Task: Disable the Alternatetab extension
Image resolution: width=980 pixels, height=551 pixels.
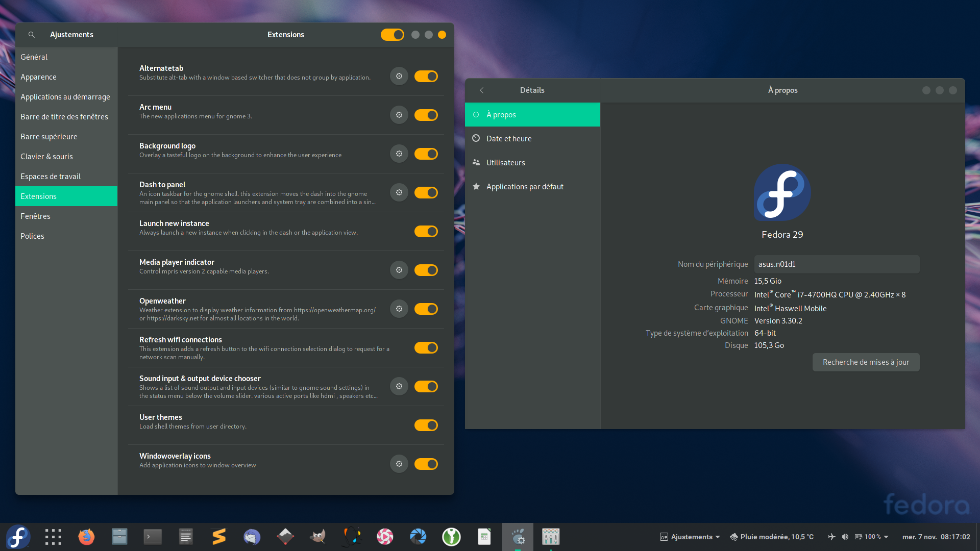Action: coord(426,77)
